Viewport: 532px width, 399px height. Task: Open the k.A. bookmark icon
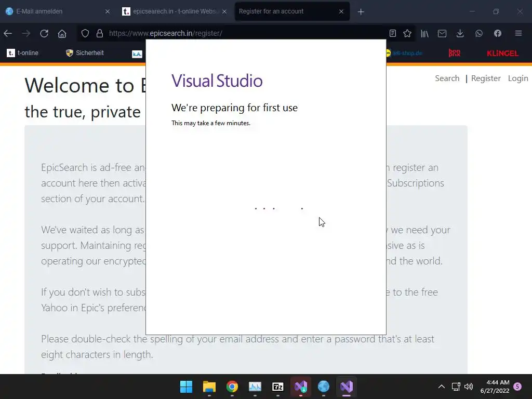tap(137, 54)
